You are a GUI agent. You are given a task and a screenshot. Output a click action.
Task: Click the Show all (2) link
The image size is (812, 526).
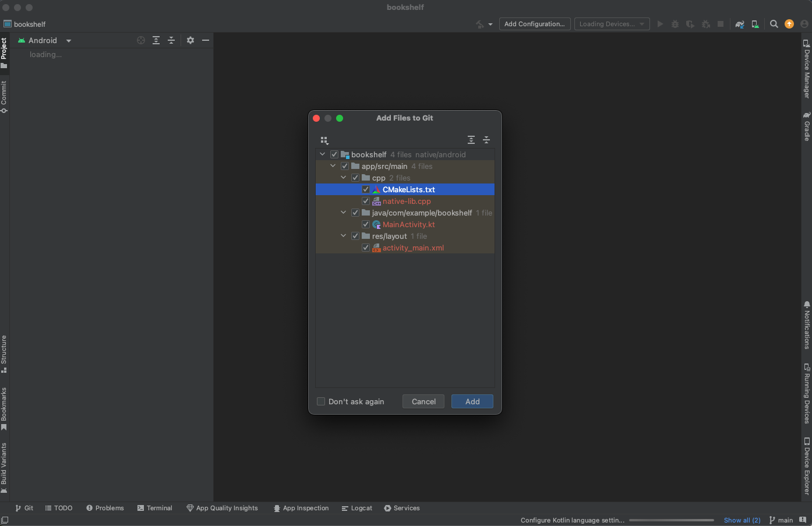click(742, 520)
